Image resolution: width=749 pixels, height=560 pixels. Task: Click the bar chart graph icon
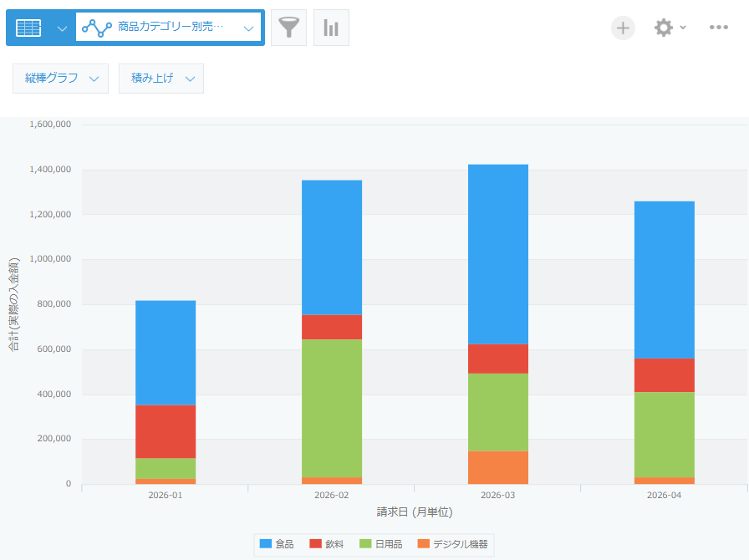pyautogui.click(x=331, y=28)
